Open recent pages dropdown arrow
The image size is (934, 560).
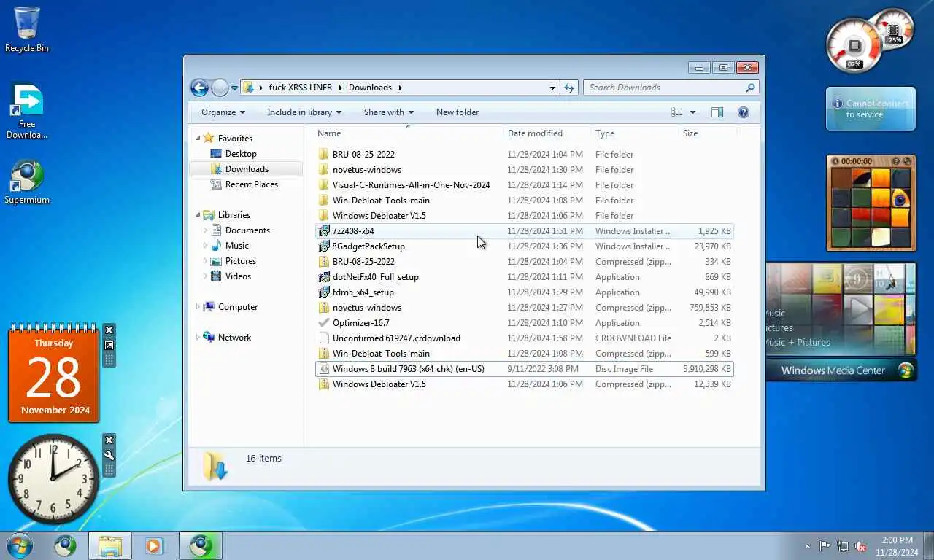[234, 88]
